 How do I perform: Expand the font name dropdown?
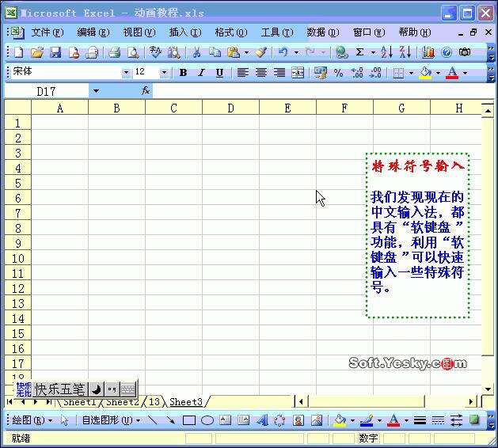126,73
